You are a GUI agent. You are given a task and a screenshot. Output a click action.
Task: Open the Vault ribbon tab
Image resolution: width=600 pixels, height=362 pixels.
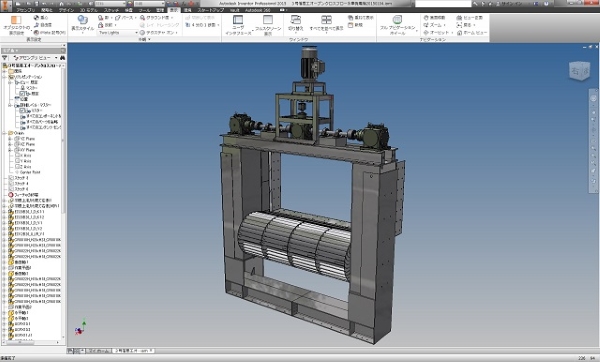[x=235, y=10]
